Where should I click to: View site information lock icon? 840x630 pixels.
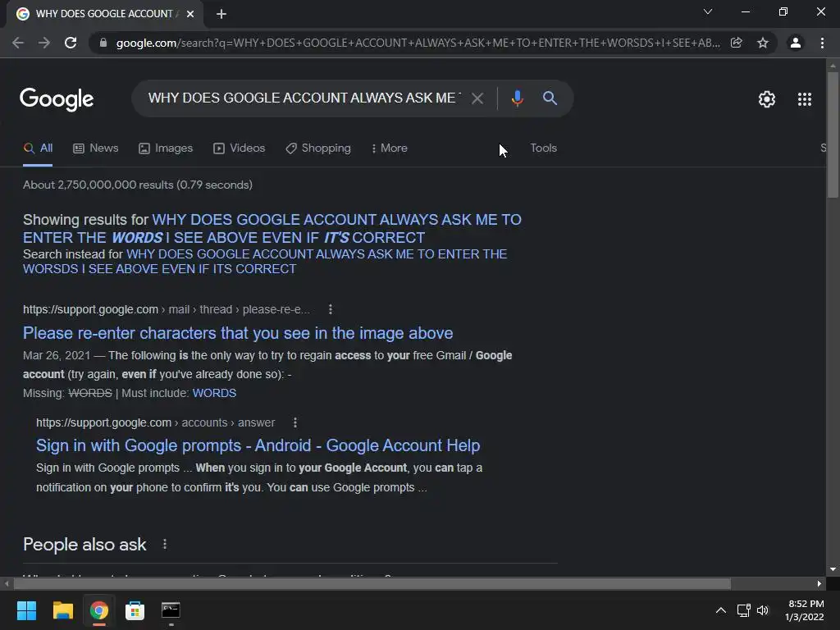click(x=103, y=43)
